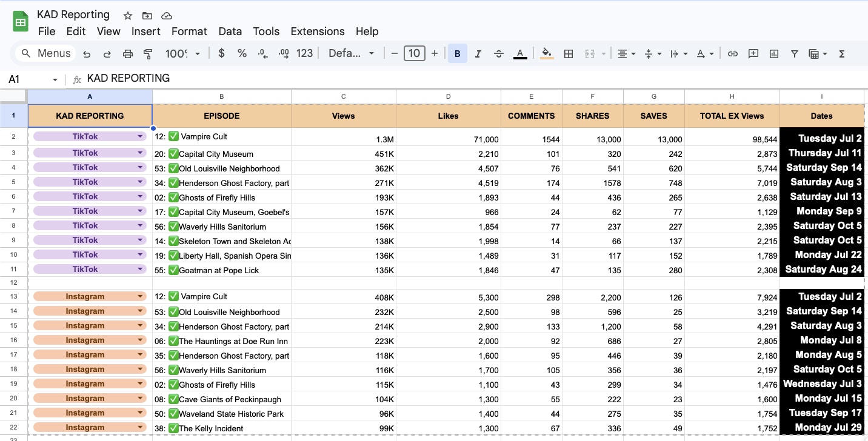
Task: Print the spreadsheet using the printer icon
Action: point(127,54)
